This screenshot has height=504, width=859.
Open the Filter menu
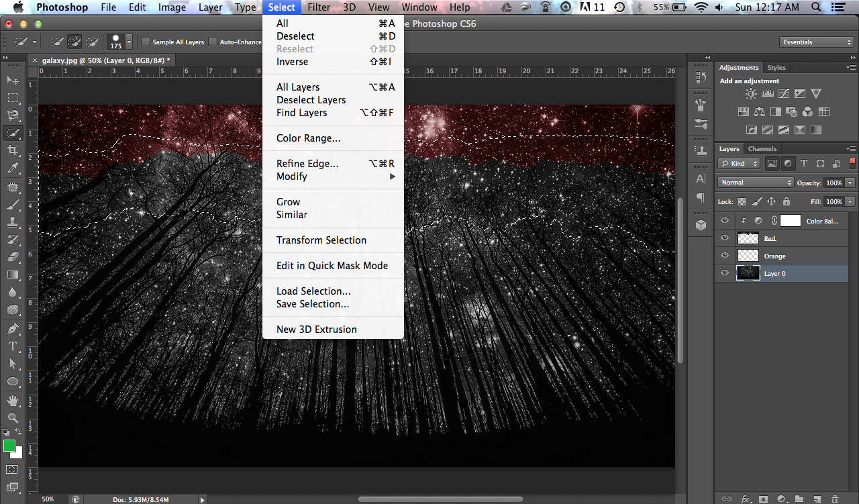pyautogui.click(x=319, y=7)
